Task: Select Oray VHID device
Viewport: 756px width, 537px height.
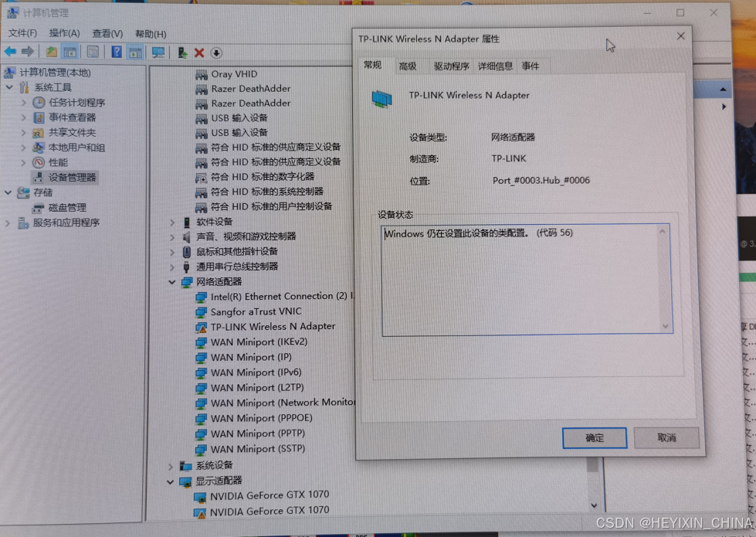Action: click(x=234, y=74)
